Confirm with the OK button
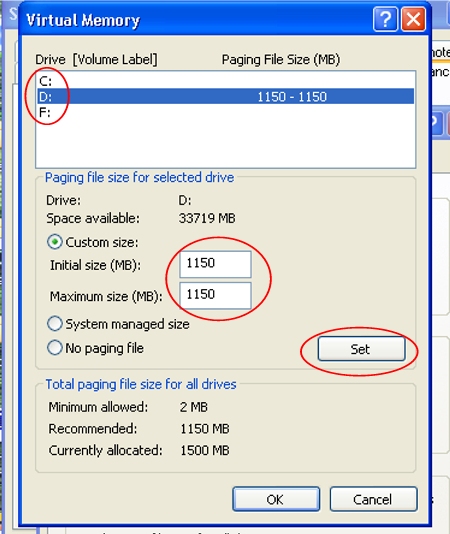Viewport: 450px width, 534px height. coord(276,499)
